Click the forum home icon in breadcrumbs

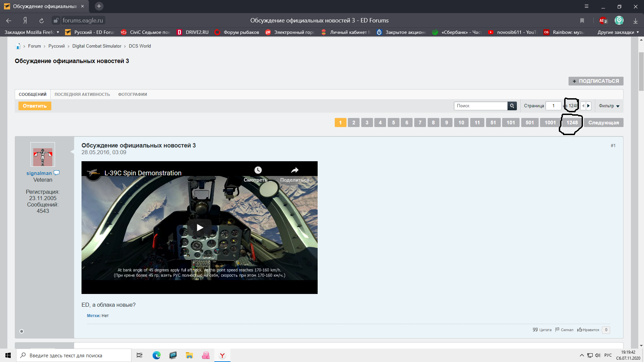click(x=18, y=46)
